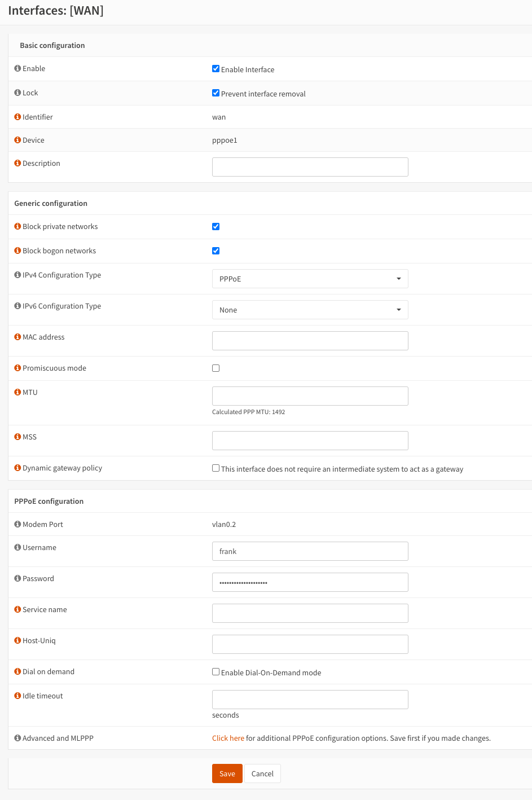Click the Host-Uniq input field

310,644
